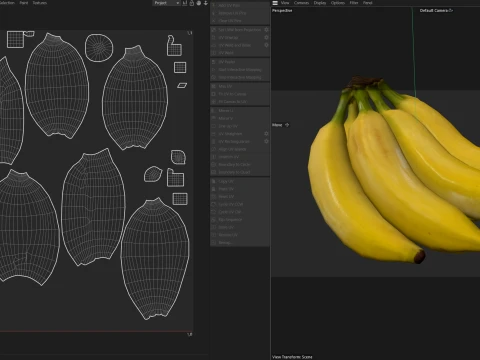
Task: Open the Textures menu
Action: pyautogui.click(x=40, y=3)
